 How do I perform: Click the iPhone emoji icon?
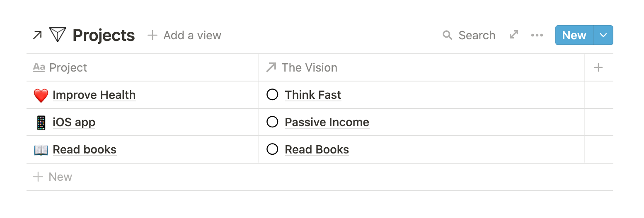(41, 122)
